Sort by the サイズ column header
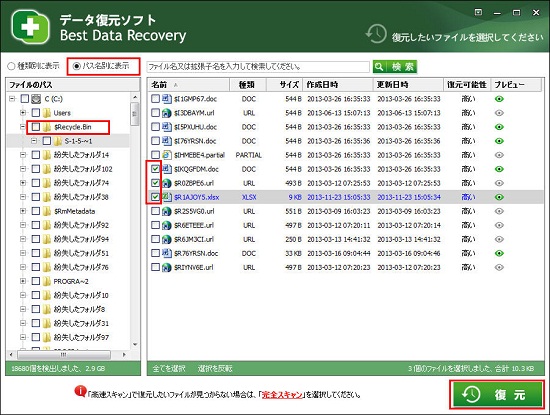Viewport: 550px width, 415px height. [284, 85]
